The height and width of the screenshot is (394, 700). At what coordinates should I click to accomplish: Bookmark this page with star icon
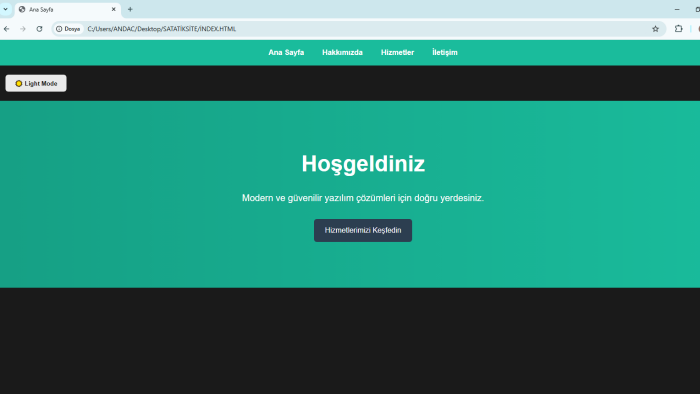(655, 29)
